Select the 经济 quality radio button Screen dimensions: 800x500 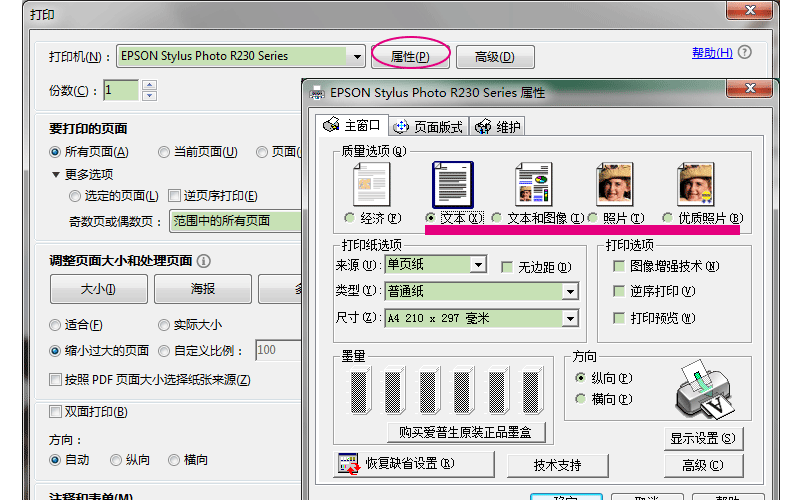click(x=349, y=218)
